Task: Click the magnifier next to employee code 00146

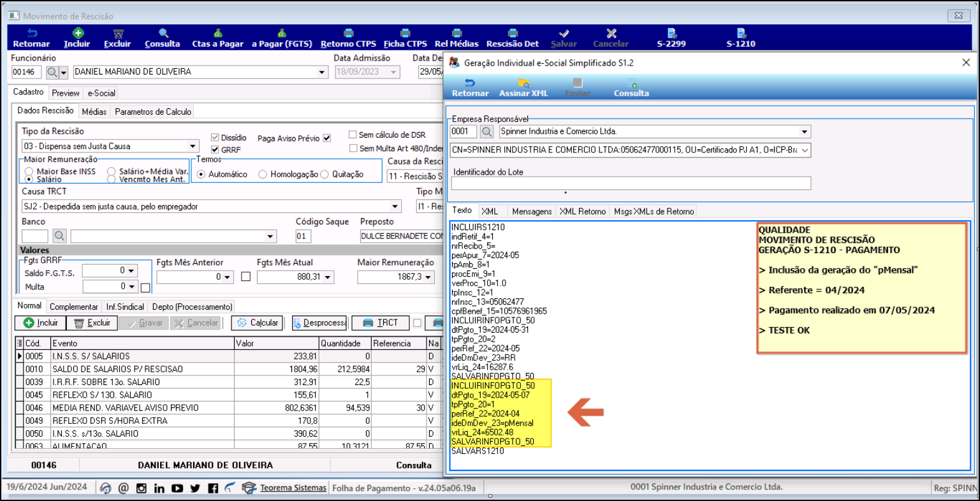Action: coord(52,72)
